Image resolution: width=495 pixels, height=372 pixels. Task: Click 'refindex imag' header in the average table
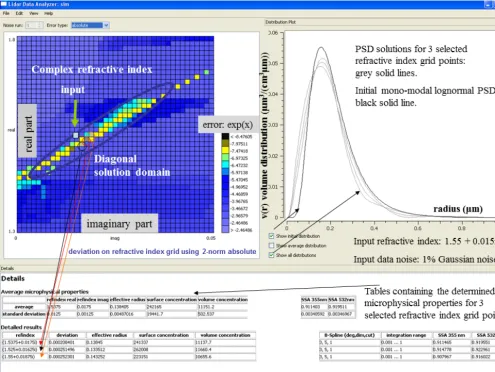pyautogui.click(x=93, y=300)
